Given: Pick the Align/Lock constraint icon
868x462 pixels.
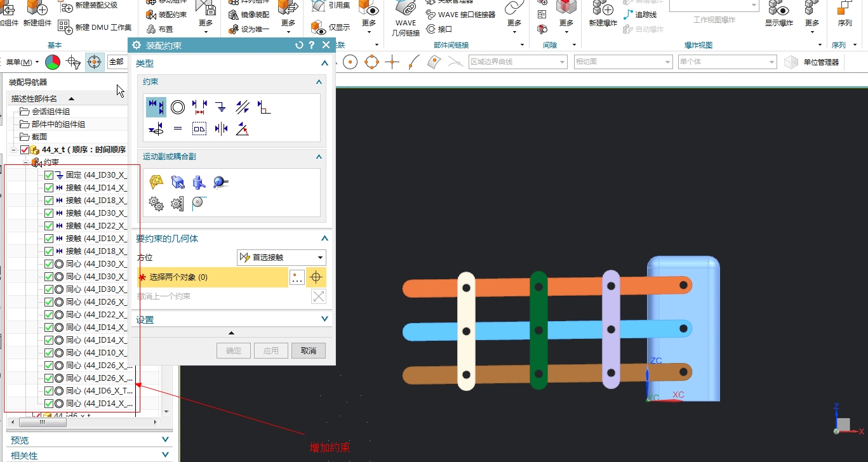Looking at the screenshot, I should [x=156, y=129].
